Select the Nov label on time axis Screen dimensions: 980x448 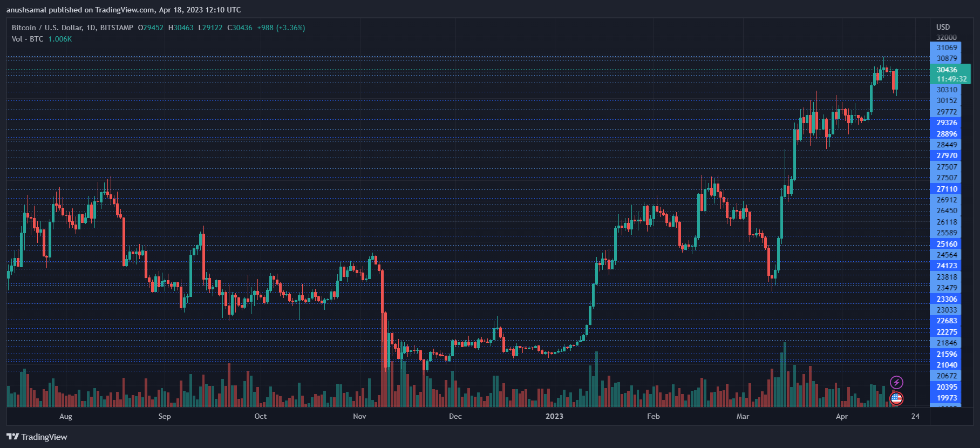pos(359,416)
